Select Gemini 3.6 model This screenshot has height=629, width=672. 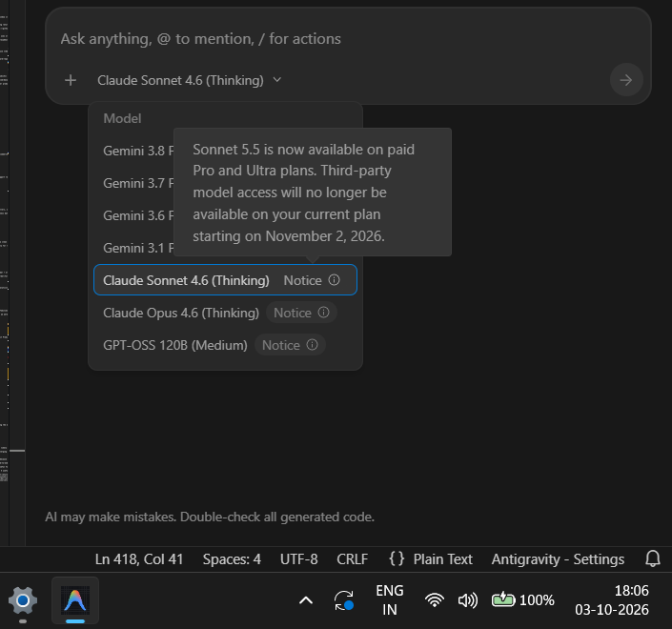(x=138, y=215)
